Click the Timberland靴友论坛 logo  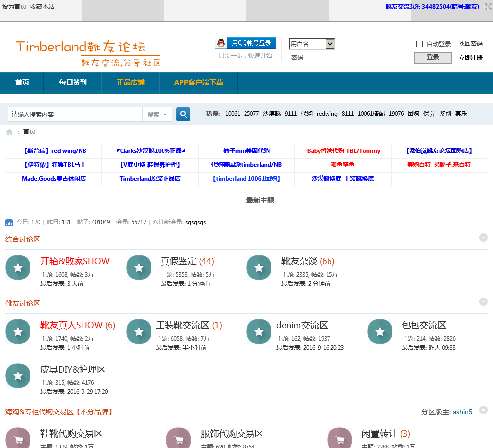tap(88, 53)
